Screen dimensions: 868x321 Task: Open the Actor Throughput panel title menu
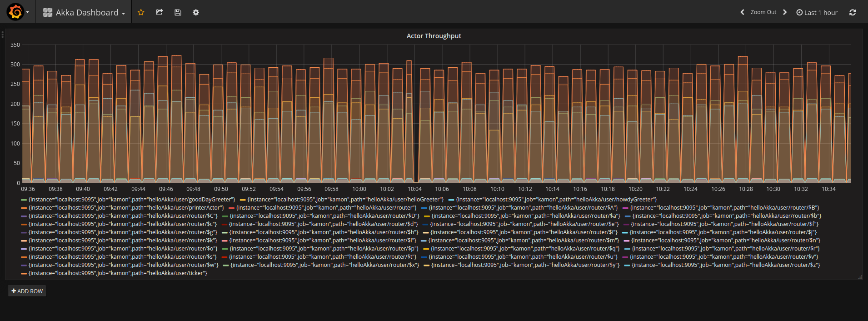(434, 36)
